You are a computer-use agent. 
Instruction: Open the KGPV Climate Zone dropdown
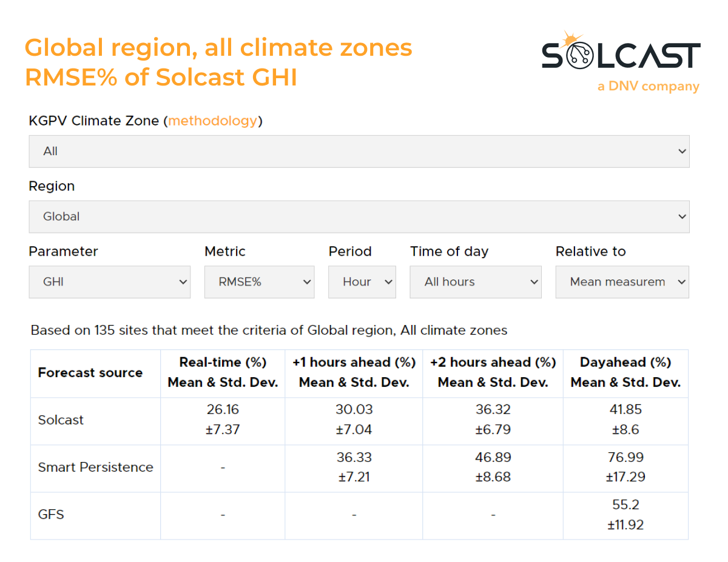tap(359, 152)
